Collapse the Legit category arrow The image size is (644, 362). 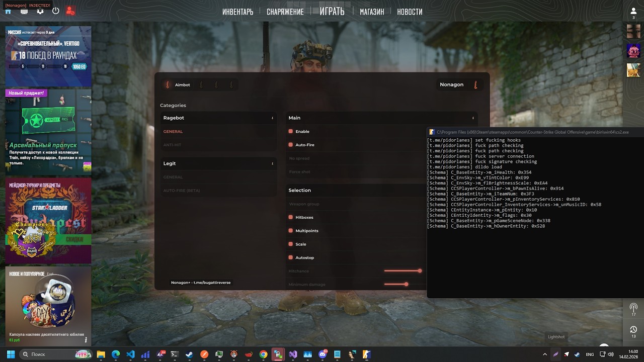272,163
